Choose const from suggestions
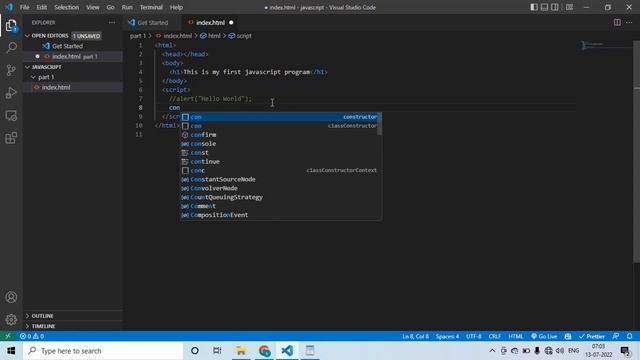 click(279, 153)
